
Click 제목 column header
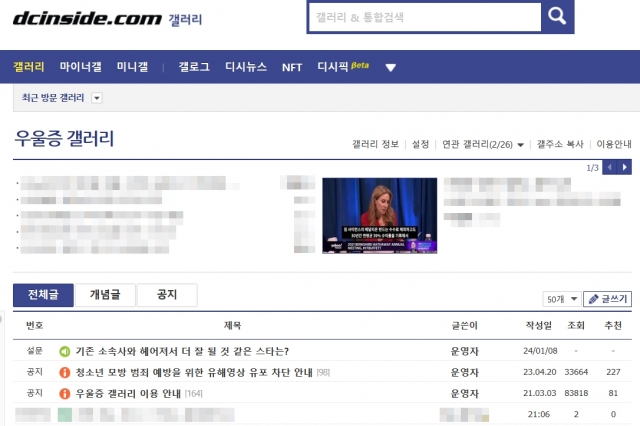(x=232, y=325)
